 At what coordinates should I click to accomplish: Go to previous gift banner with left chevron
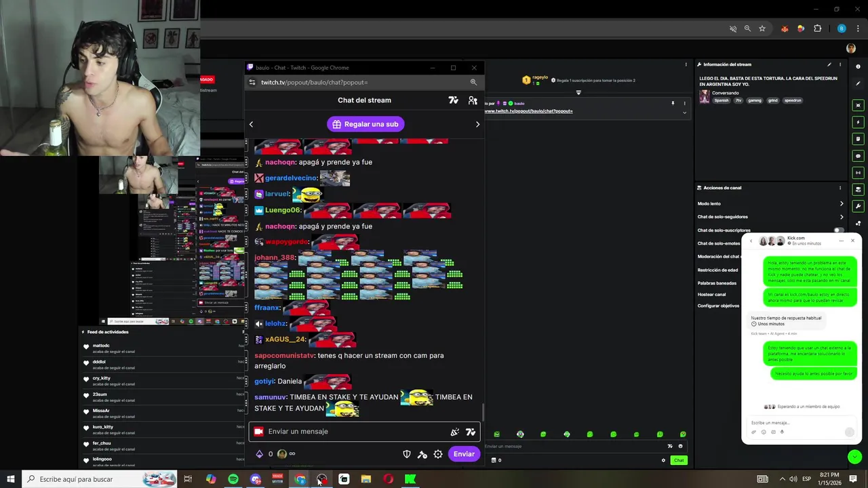[251, 124]
